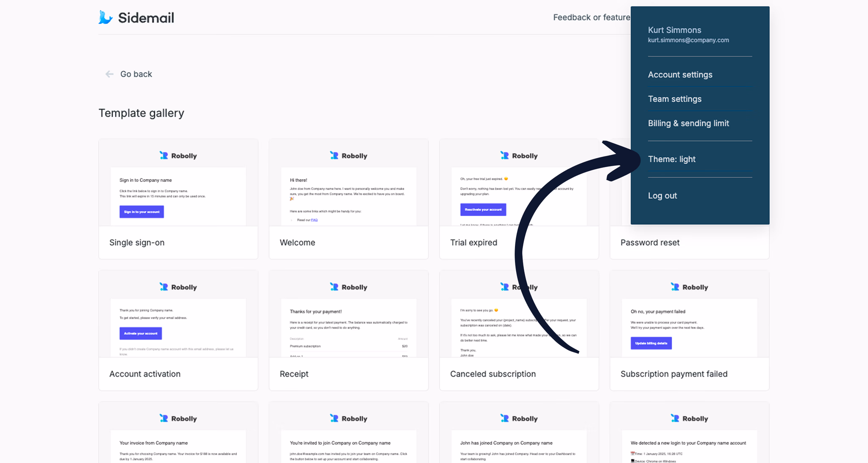The height and width of the screenshot is (463, 868).
Task: Click the Reactivate your account button
Action: [x=483, y=209]
